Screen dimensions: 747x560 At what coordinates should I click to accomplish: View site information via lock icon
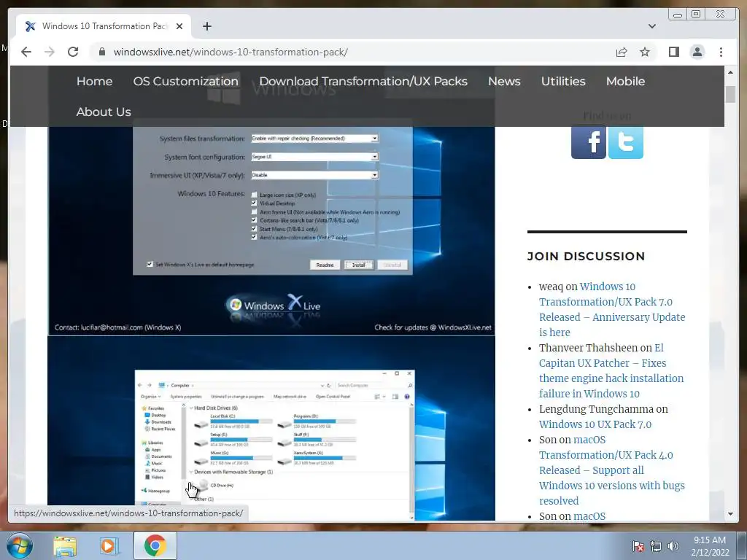101,52
